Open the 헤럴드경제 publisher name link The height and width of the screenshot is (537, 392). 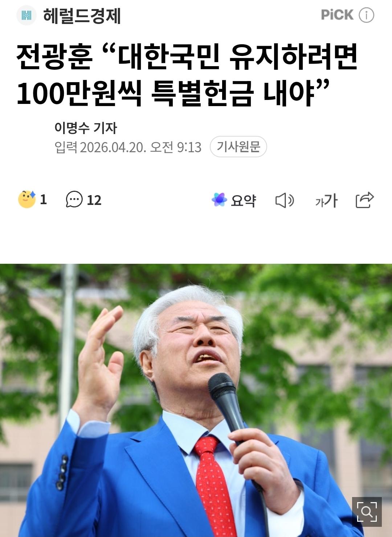click(x=82, y=16)
